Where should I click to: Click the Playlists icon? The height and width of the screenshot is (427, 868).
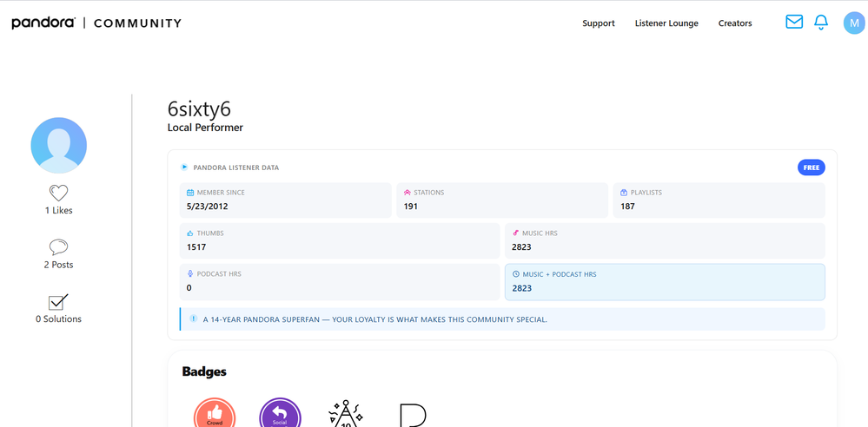[x=624, y=193]
